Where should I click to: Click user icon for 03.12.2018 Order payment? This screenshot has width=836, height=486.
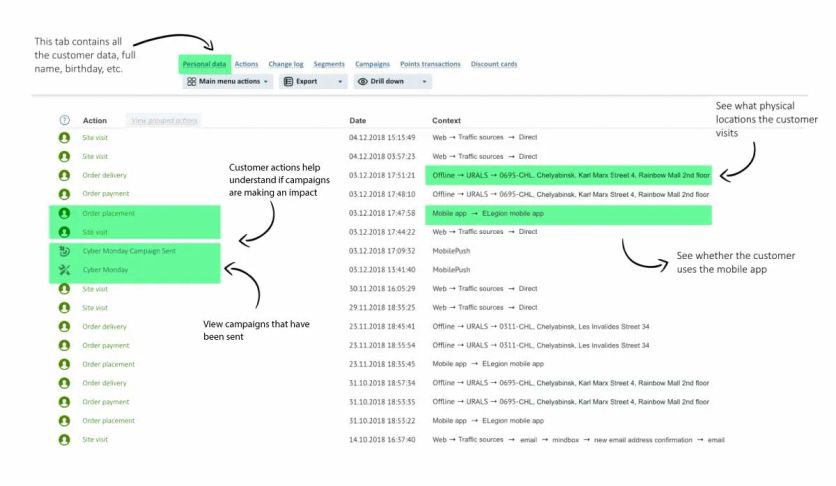65,194
